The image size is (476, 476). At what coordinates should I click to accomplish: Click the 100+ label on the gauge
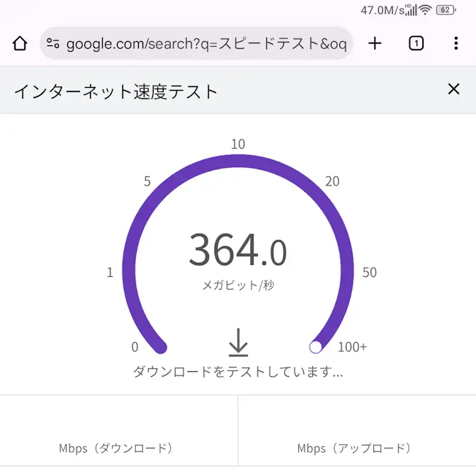tap(353, 347)
